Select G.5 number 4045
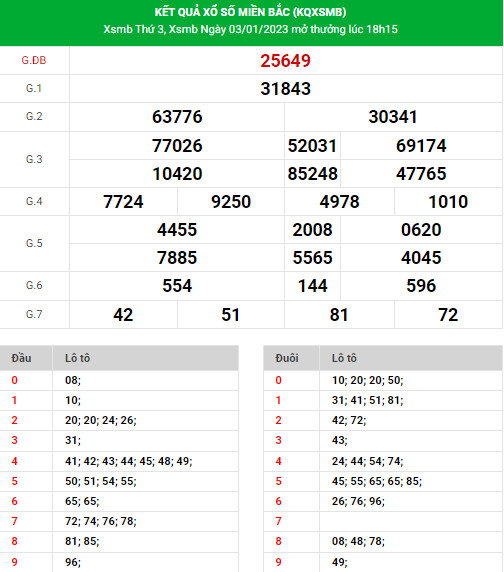Image resolution: width=504 pixels, height=572 pixels. point(421,258)
